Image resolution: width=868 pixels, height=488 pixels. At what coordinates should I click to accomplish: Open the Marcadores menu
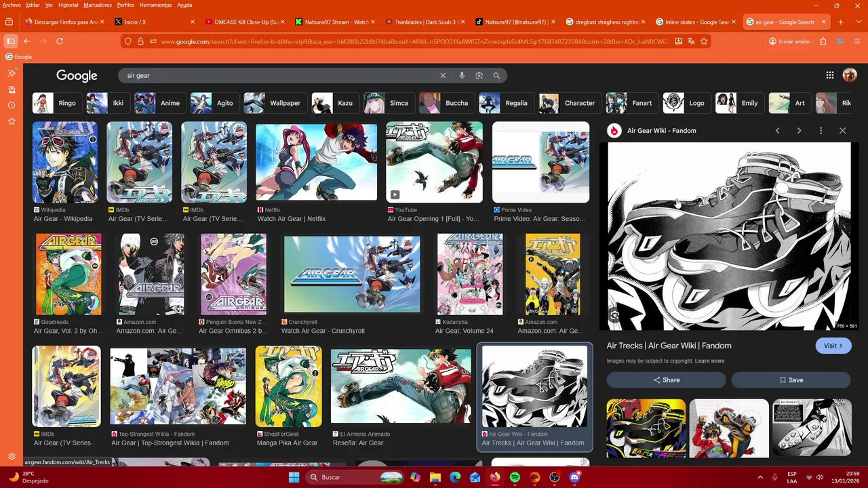[x=98, y=5]
